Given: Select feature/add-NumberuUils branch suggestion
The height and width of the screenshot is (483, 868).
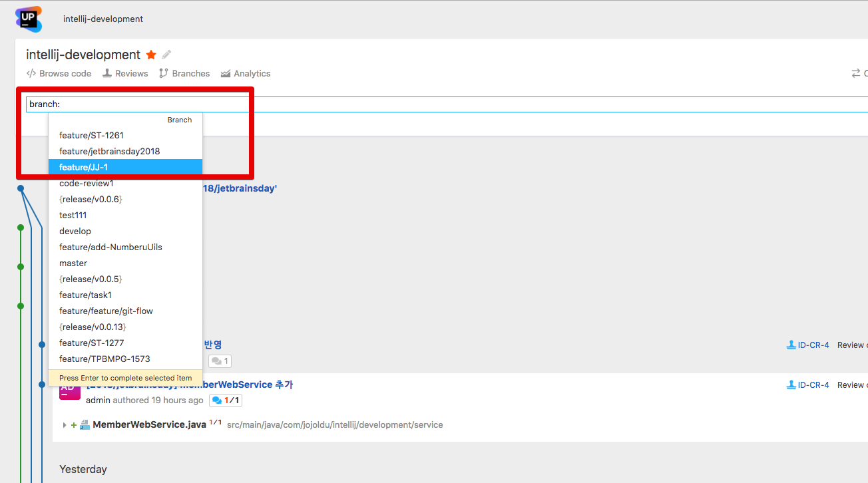Looking at the screenshot, I should point(125,247).
